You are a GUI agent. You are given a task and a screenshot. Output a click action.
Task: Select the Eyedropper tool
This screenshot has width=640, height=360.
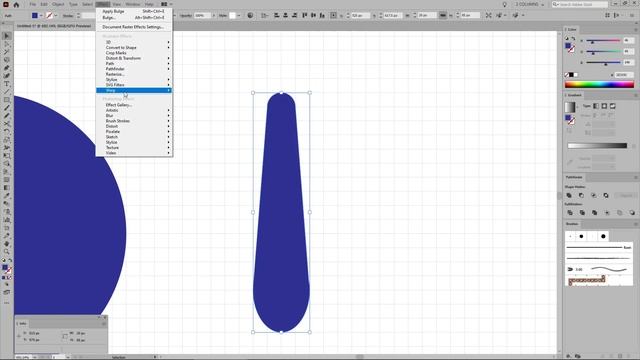click(7, 196)
